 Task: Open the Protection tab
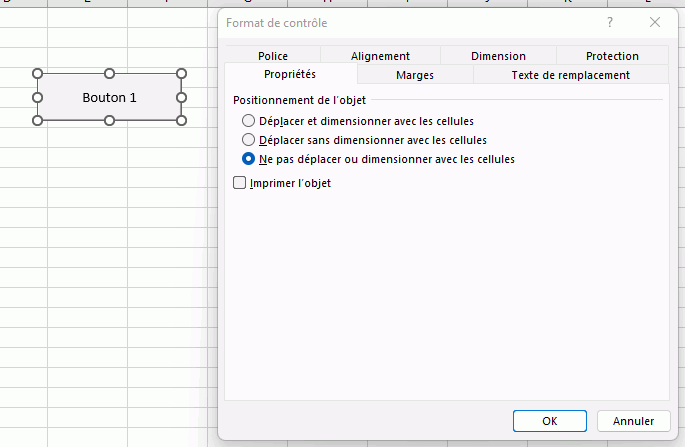[x=612, y=56]
